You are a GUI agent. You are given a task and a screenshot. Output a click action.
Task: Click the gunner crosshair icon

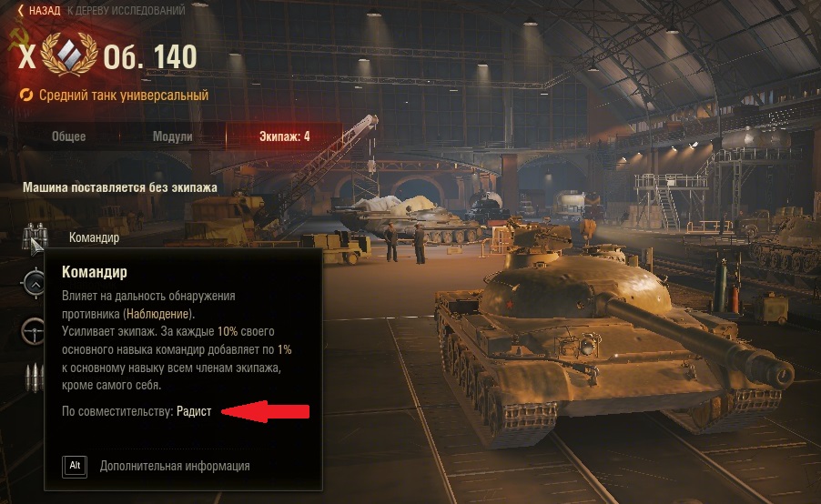tap(34, 283)
